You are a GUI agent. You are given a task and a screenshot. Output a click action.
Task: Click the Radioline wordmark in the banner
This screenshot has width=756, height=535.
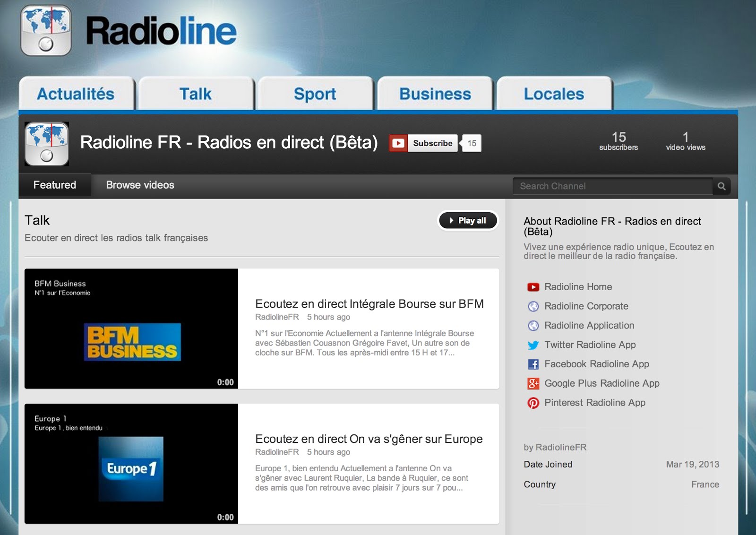point(161,31)
